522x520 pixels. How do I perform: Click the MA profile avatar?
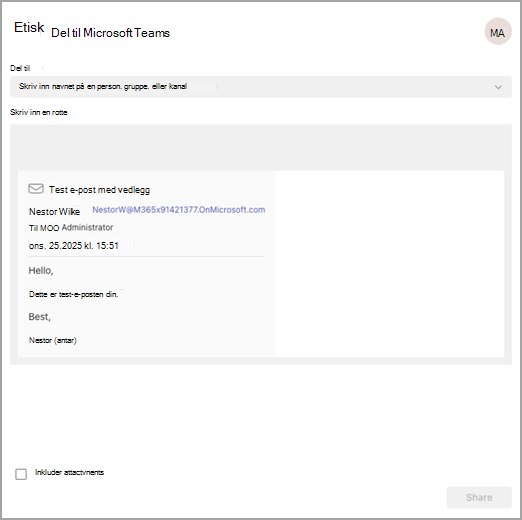(x=498, y=32)
